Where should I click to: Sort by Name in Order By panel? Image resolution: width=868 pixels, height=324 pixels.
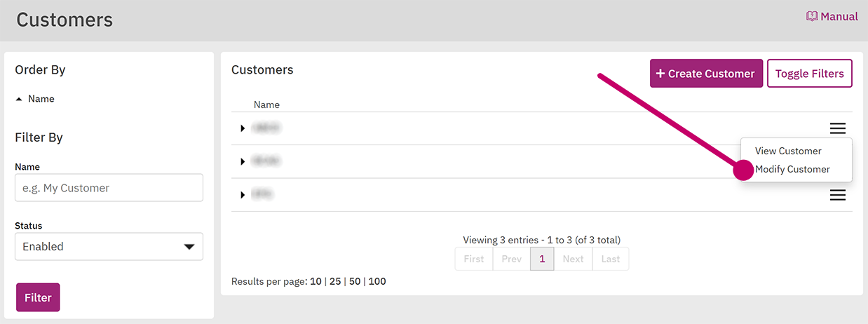coord(41,99)
